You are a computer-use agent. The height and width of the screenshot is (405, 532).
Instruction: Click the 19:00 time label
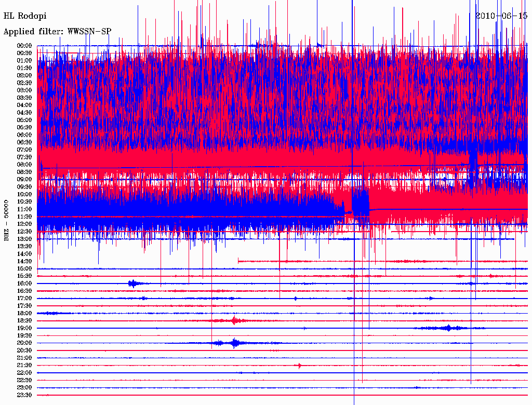[x=24, y=328]
